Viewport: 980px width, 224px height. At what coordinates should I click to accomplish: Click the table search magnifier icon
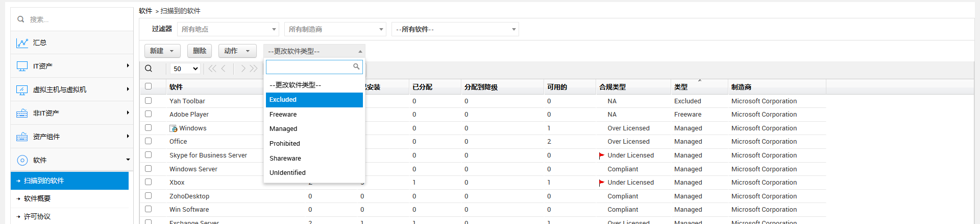coord(149,69)
